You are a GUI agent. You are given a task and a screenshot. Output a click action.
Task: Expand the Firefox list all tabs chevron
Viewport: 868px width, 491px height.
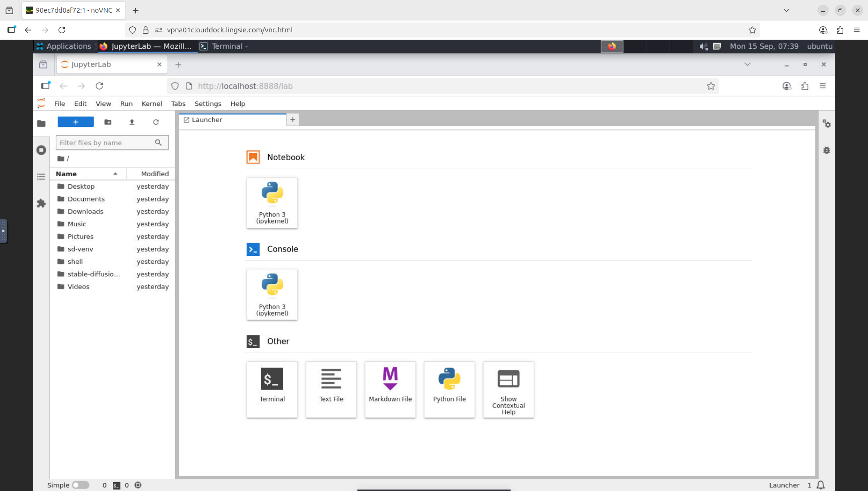coord(747,64)
